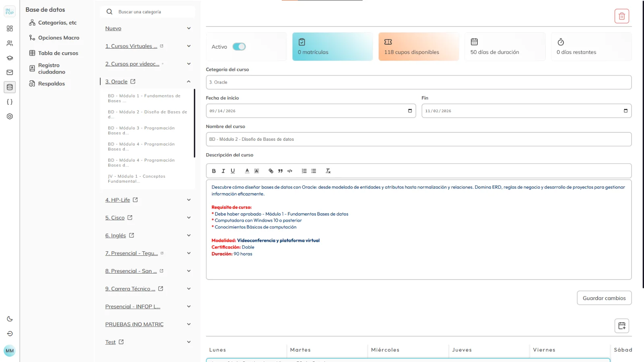Open the text highlight color picker
644x362 pixels.
pos(256,171)
